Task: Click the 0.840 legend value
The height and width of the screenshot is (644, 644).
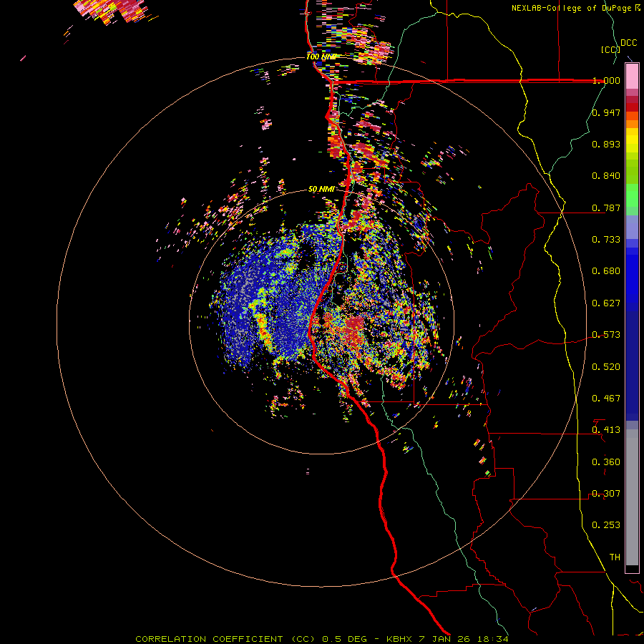Action: pyautogui.click(x=606, y=176)
